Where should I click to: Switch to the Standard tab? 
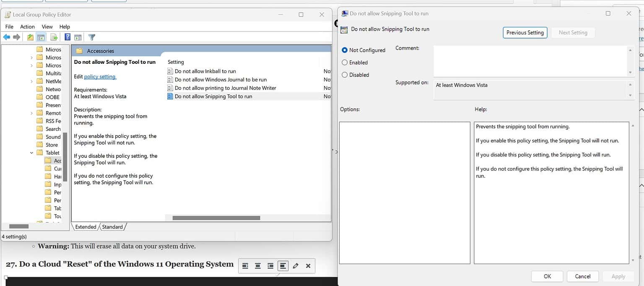point(112,227)
